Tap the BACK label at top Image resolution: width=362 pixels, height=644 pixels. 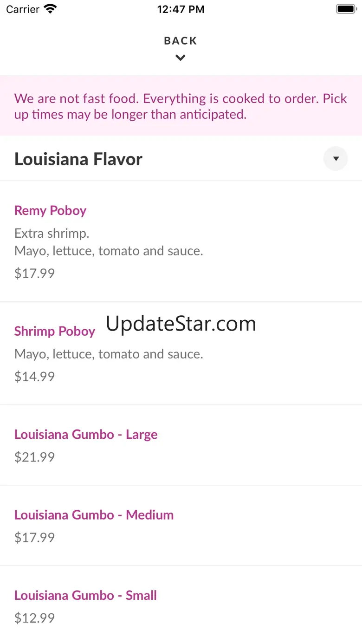(181, 41)
